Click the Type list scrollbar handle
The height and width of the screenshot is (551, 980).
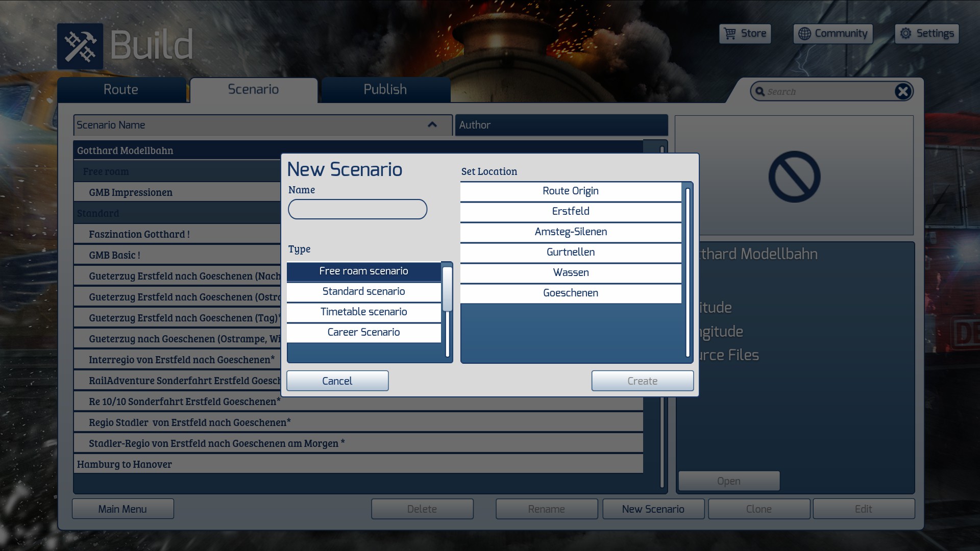447,289
